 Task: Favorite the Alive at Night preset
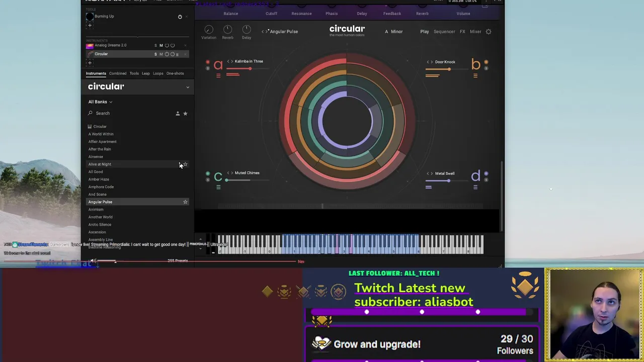[x=185, y=164]
